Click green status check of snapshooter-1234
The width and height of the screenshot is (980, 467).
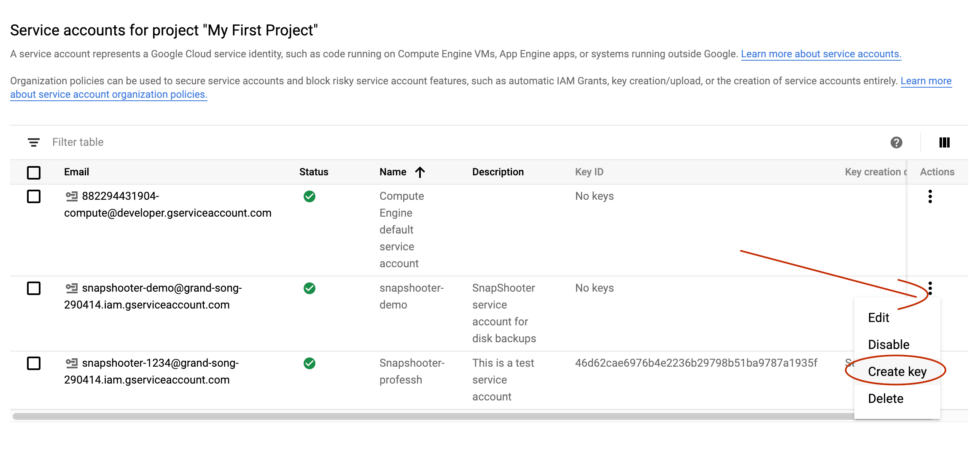310,363
